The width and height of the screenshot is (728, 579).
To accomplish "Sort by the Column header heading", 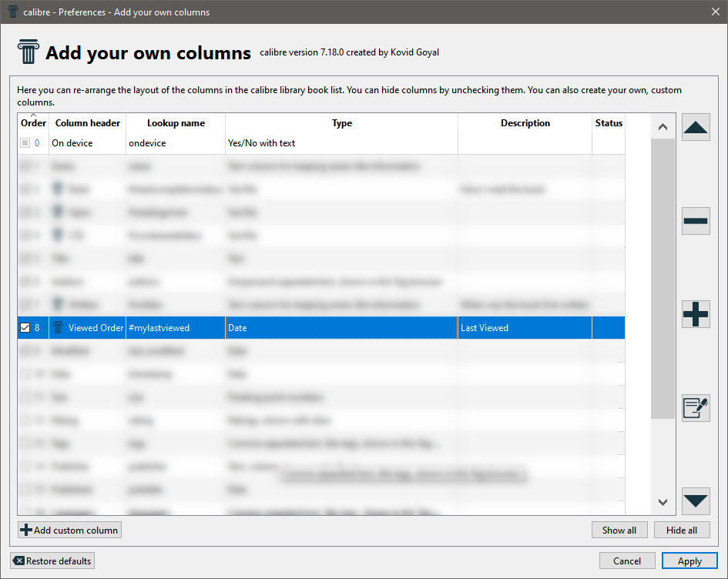I will [x=87, y=123].
